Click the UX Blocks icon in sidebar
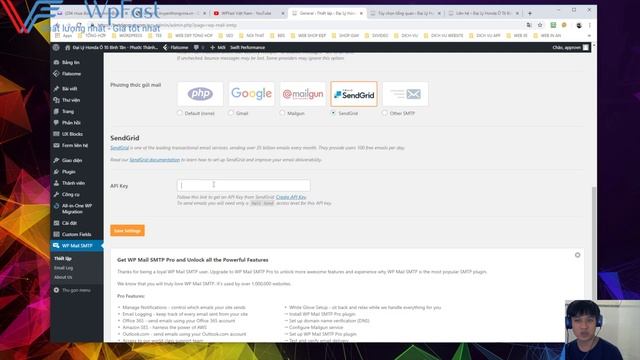The width and height of the screenshot is (640, 360). (56, 134)
